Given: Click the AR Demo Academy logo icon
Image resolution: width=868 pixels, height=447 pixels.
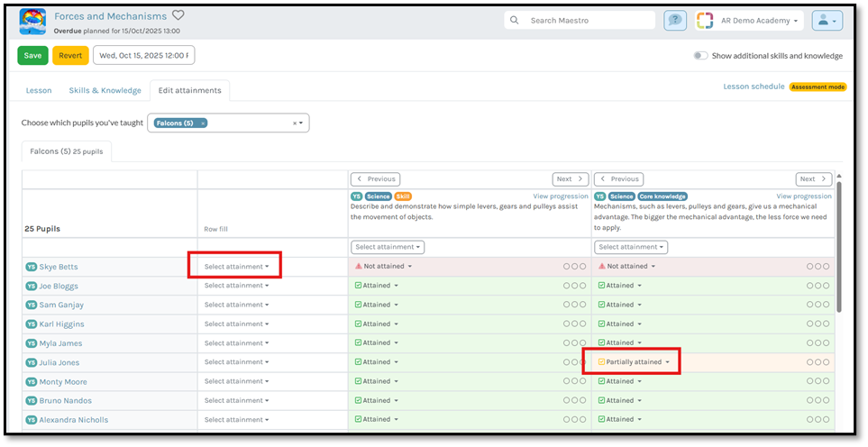Looking at the screenshot, I should click(x=705, y=20).
